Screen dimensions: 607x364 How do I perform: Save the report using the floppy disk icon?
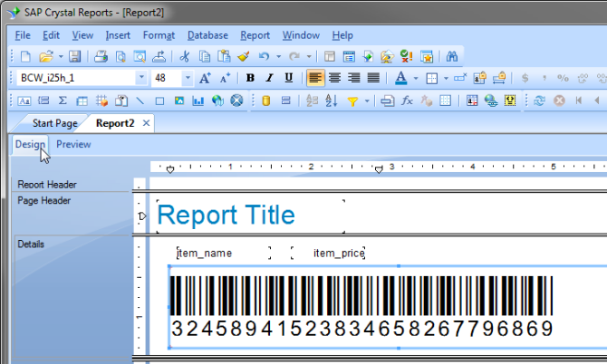(74, 57)
